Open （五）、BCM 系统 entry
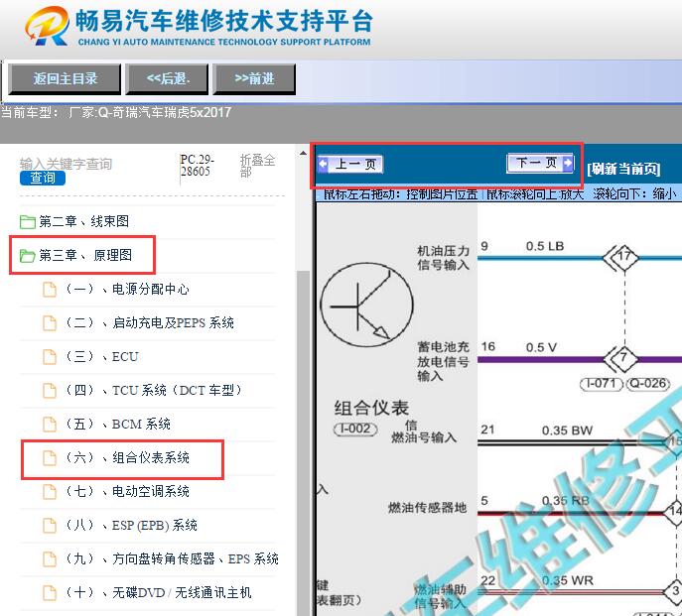 point(117,424)
